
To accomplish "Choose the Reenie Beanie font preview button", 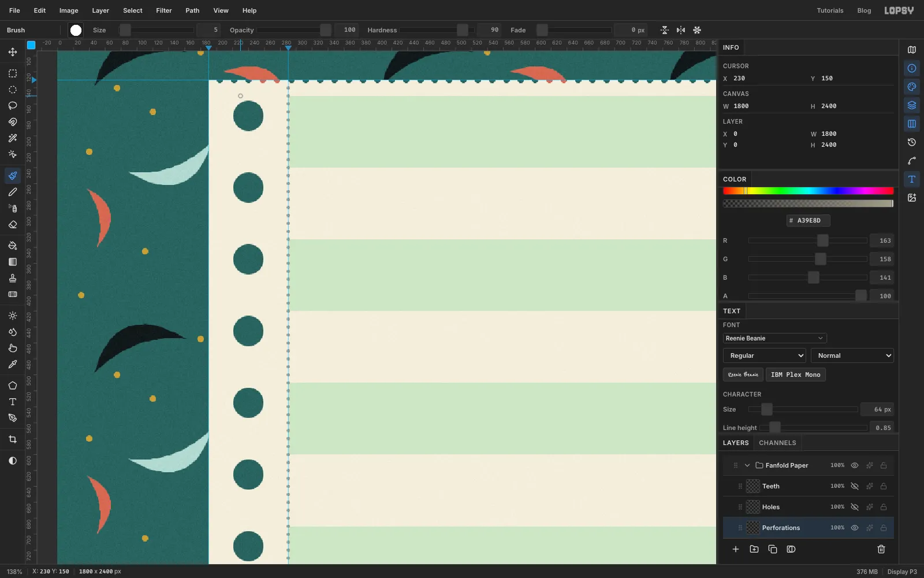I will pos(743,375).
